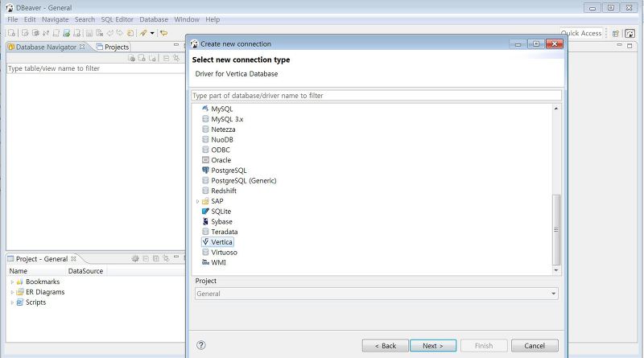The height and width of the screenshot is (358, 644).
Task: Click the table/view name filter field
Action: tap(95, 68)
